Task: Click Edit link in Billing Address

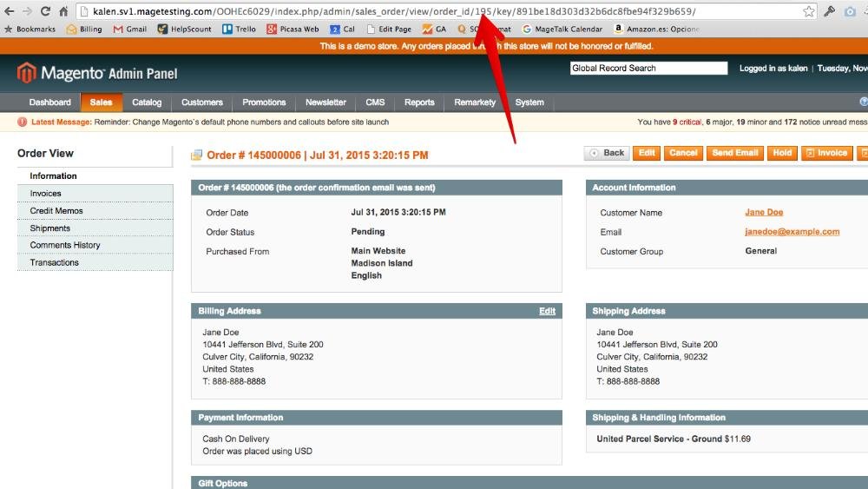Action: coord(547,311)
